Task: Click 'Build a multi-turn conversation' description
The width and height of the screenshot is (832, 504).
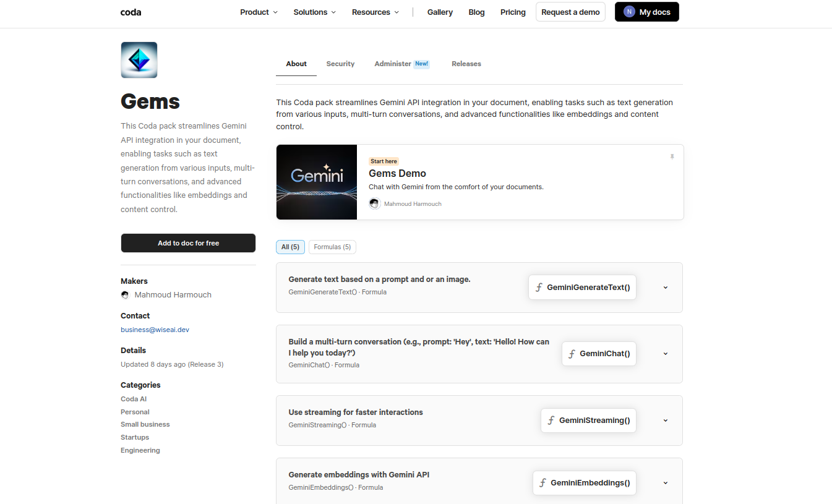Action: click(419, 347)
